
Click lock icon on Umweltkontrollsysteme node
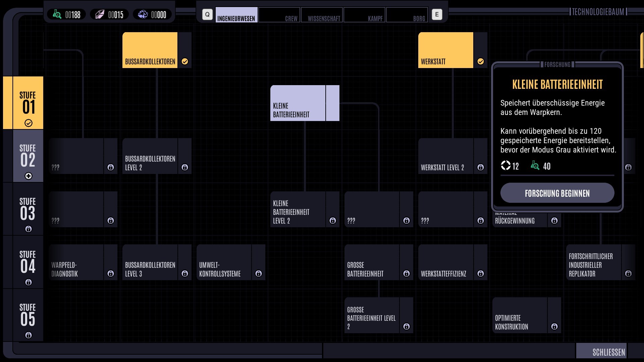259,274
